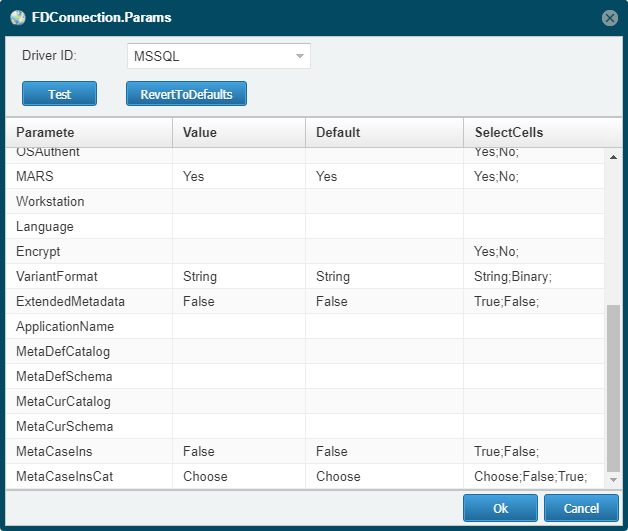
Task: Select the ApplicationName parameter row
Action: (305, 326)
